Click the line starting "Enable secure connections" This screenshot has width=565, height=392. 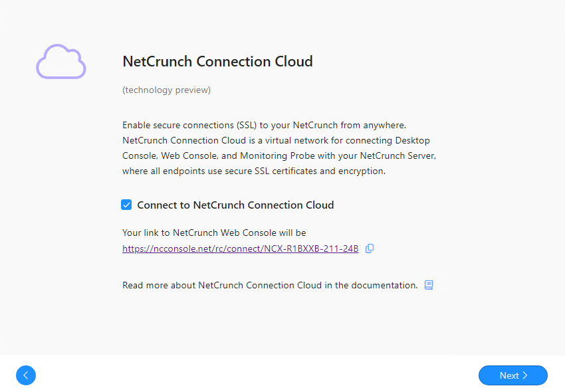coord(273,125)
